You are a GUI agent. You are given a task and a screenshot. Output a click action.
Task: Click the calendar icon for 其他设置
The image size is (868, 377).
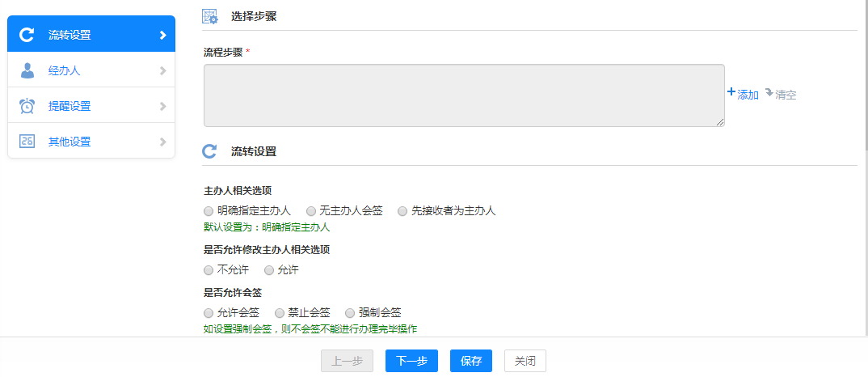[x=27, y=142]
